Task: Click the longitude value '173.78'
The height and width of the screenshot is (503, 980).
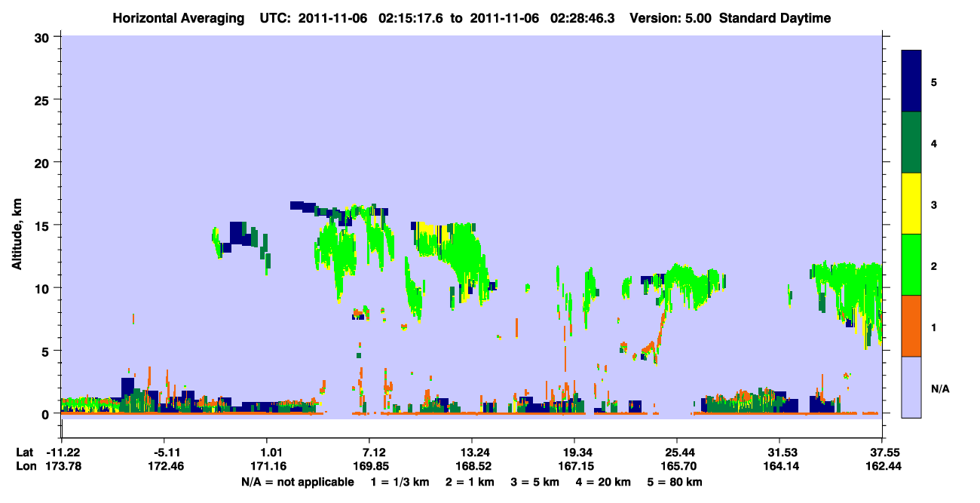Action: [62, 466]
